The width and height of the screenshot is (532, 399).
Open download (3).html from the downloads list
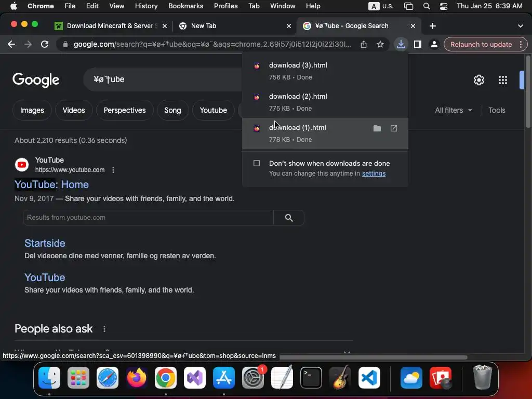pyautogui.click(x=325, y=71)
